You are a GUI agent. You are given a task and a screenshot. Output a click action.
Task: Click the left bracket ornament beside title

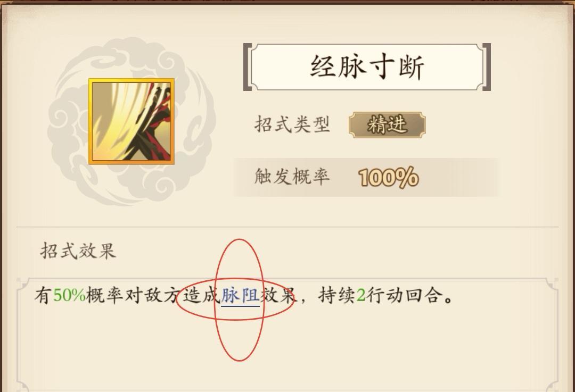248,67
